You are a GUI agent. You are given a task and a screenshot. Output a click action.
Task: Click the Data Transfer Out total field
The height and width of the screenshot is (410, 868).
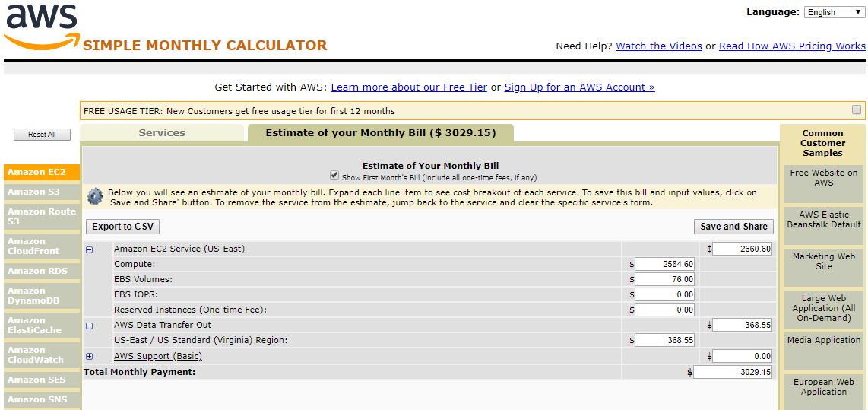point(742,326)
